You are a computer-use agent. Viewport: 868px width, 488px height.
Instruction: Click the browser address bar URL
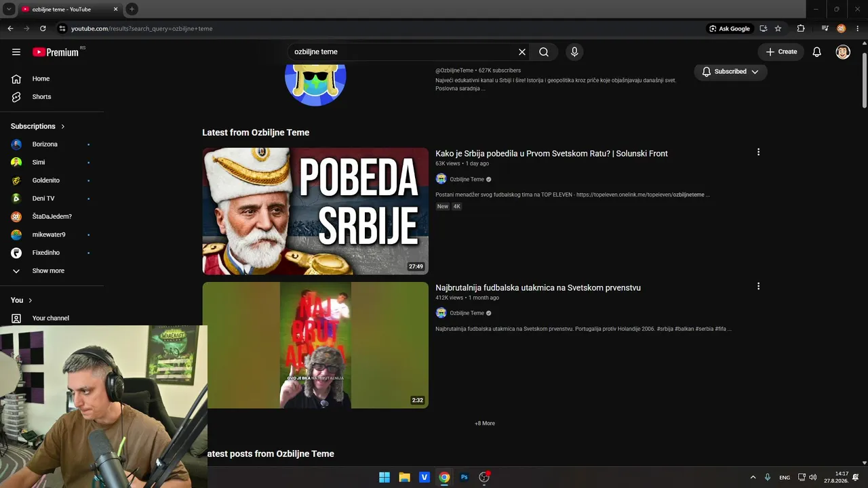(x=142, y=28)
